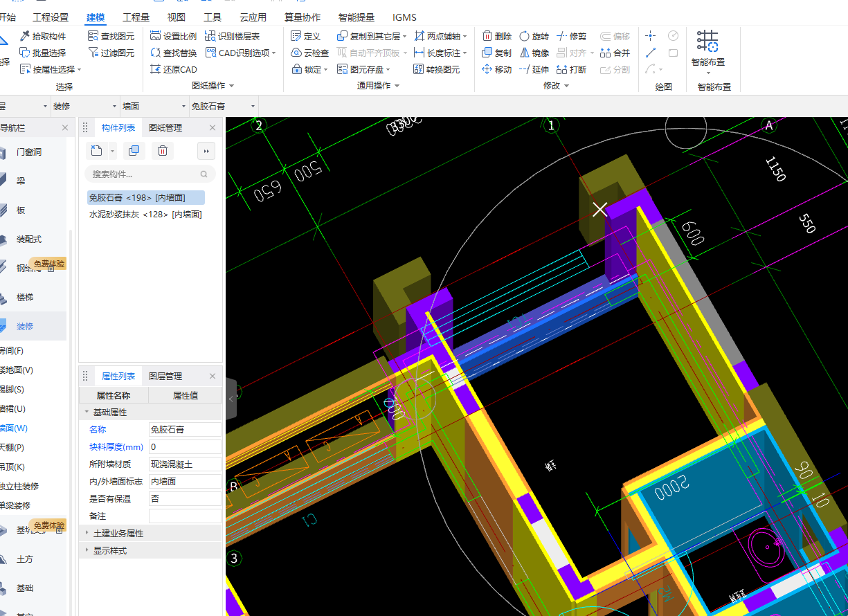Image resolution: width=848 pixels, height=616 pixels.
Task: Click the 移动 tool
Action: (x=497, y=69)
